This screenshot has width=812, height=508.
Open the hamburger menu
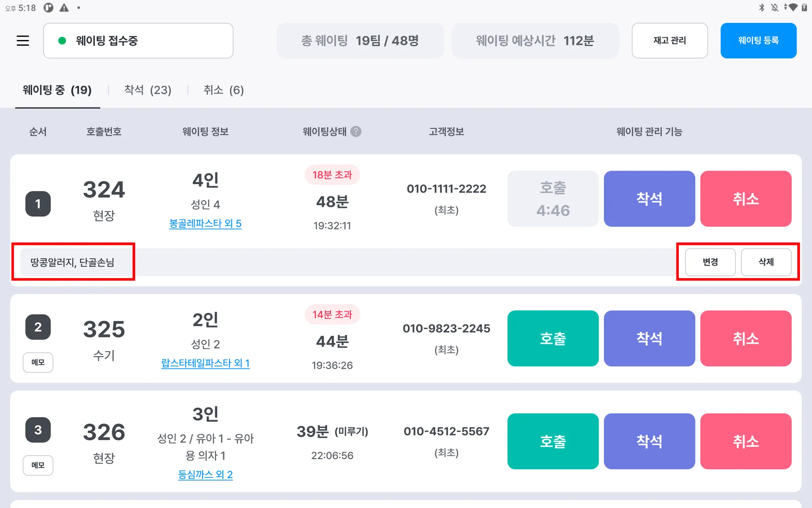tap(23, 40)
